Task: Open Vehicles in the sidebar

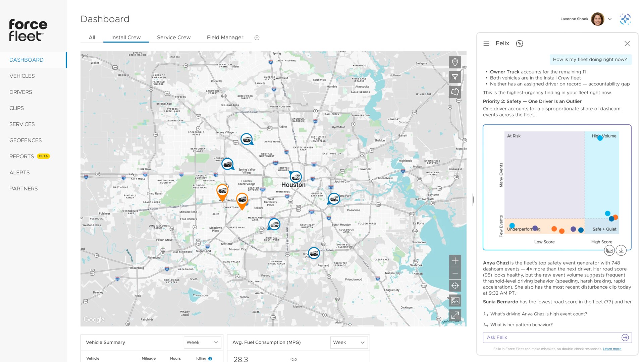Action: [22, 76]
